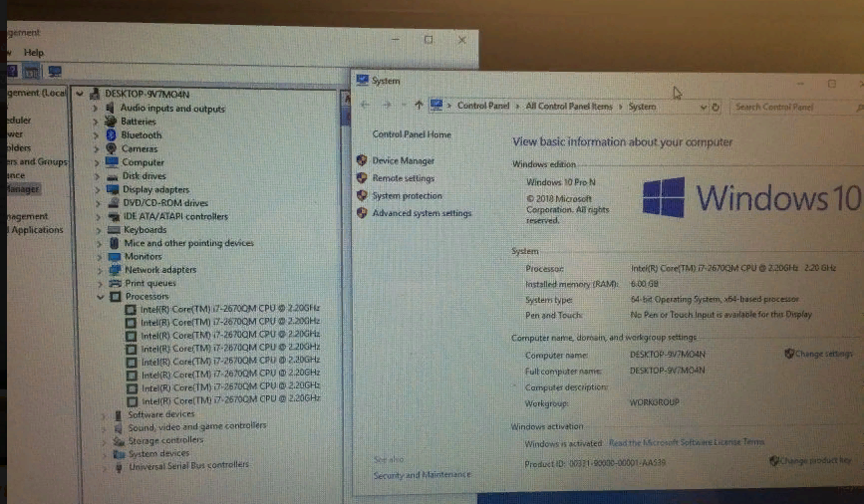Click the Audio inputs and outputs icon
Image resolution: width=864 pixels, height=504 pixels.
(110, 108)
